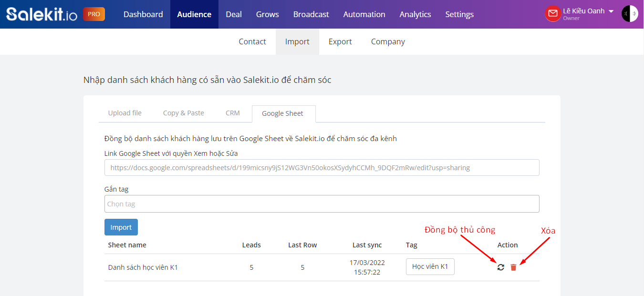
Task: Click the Sheet name column header
Action: click(x=127, y=245)
